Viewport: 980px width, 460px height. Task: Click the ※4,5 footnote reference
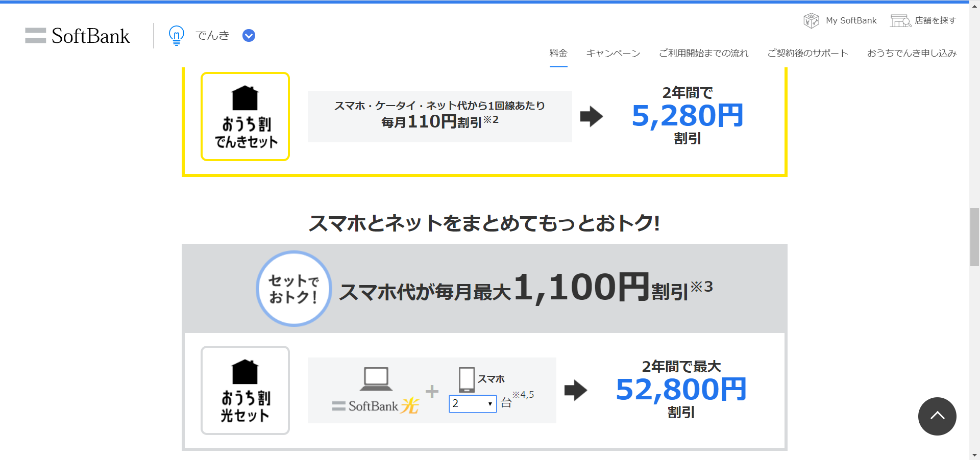point(523,395)
